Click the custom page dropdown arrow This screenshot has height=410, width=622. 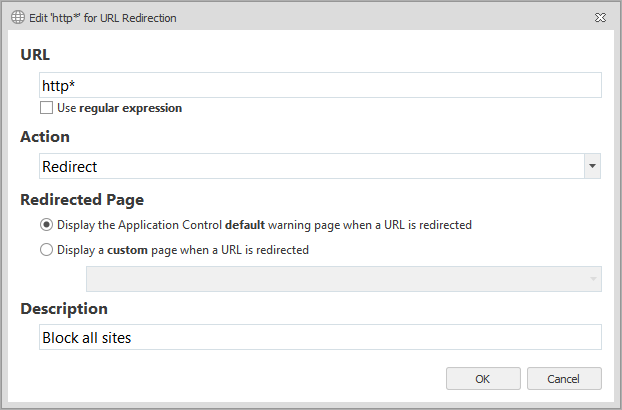pyautogui.click(x=593, y=279)
